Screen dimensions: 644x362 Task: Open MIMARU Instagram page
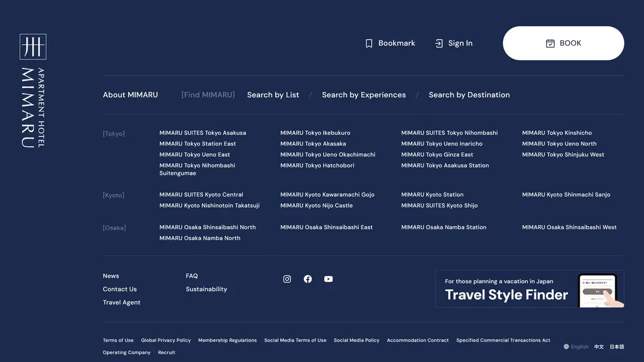(287, 279)
